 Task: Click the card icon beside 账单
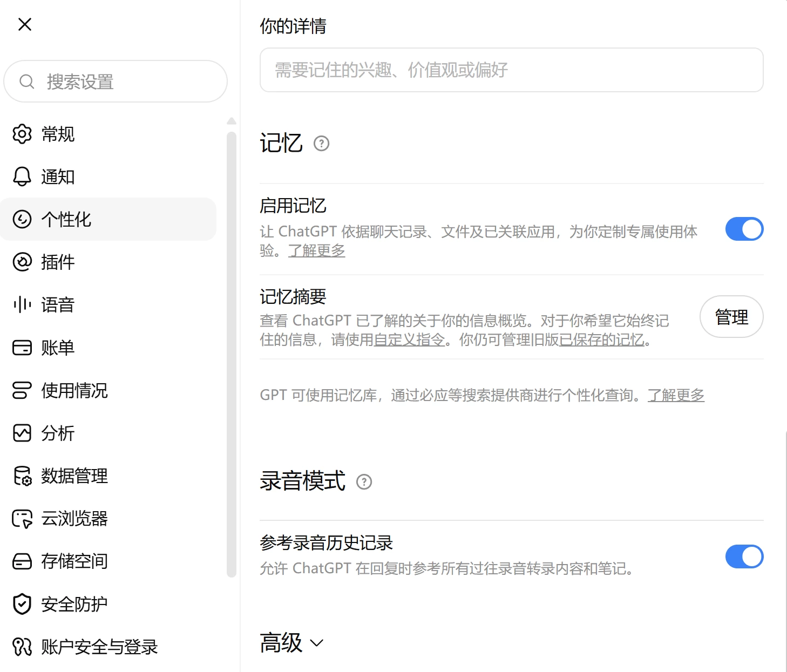pyautogui.click(x=22, y=348)
